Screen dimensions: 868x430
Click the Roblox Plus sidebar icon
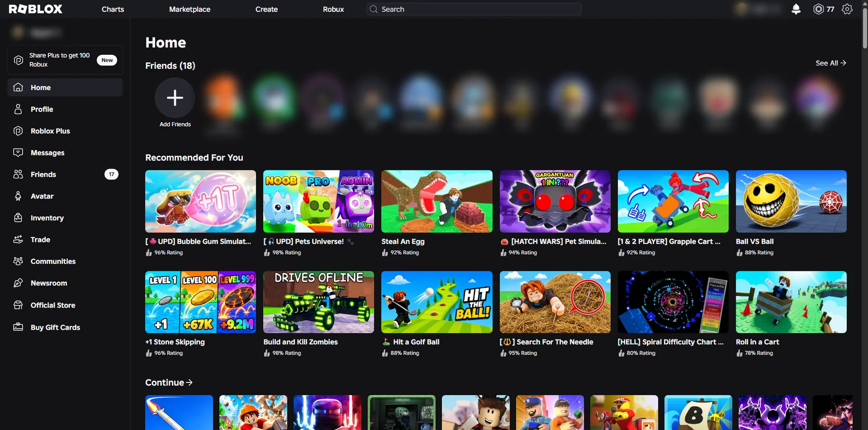tap(18, 131)
